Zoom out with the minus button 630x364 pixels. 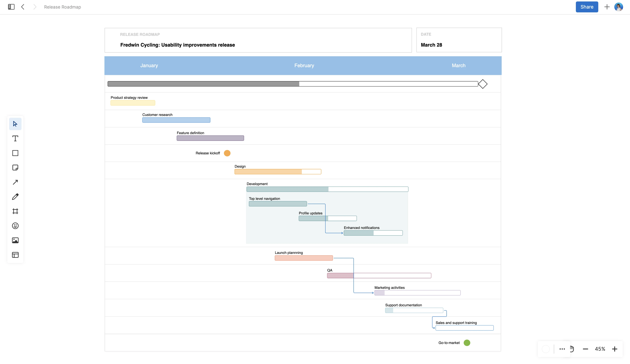pos(585,349)
